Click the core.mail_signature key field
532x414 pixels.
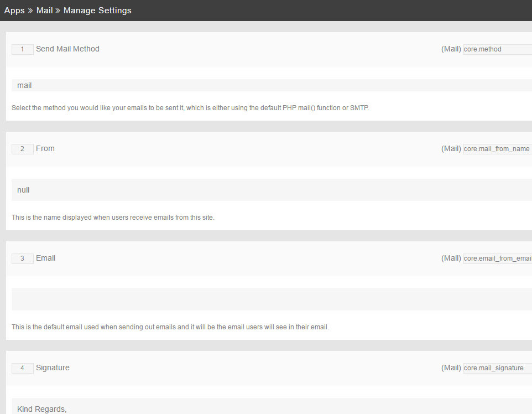497,368
